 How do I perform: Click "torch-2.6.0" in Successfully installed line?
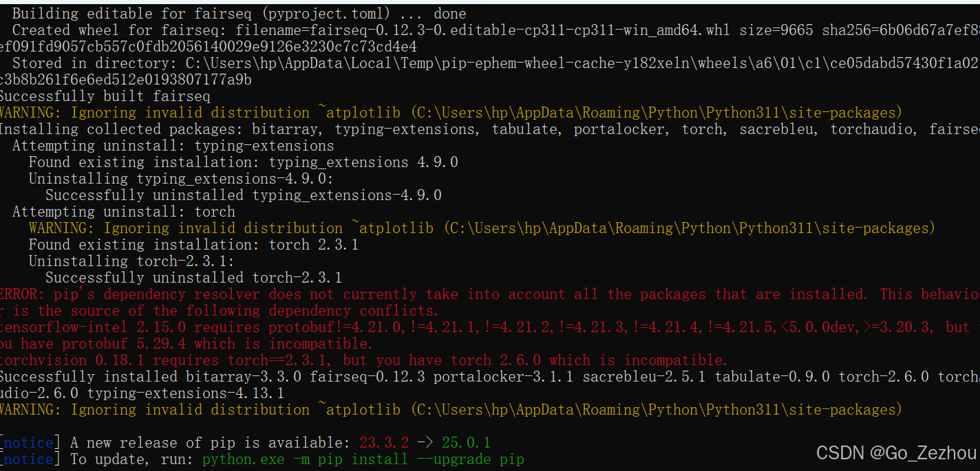[883, 377]
